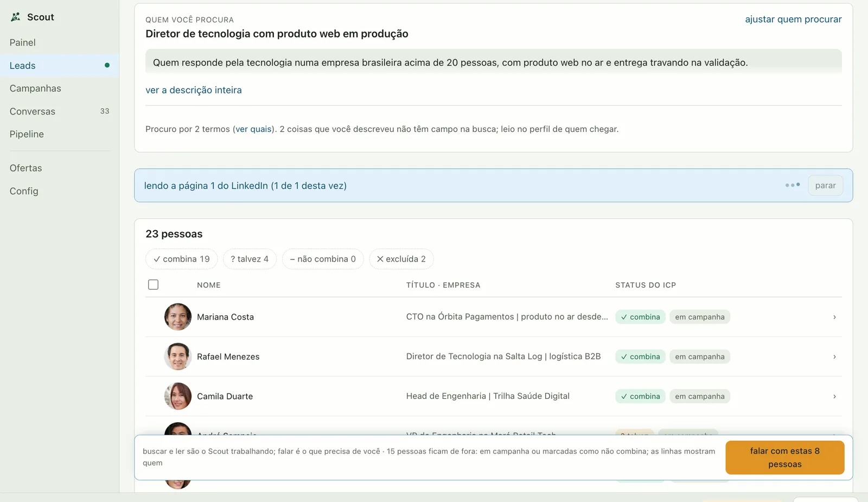
Task: Navigate to Pipeline
Action: [x=27, y=134]
